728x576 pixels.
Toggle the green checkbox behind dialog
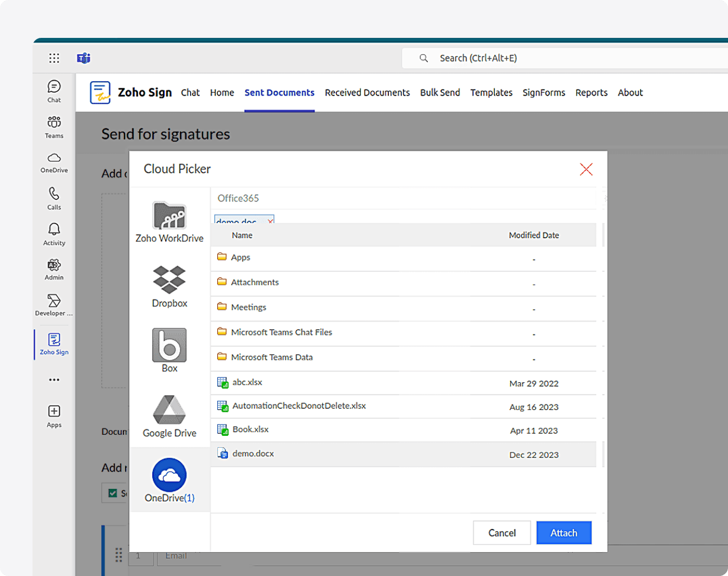tap(113, 493)
